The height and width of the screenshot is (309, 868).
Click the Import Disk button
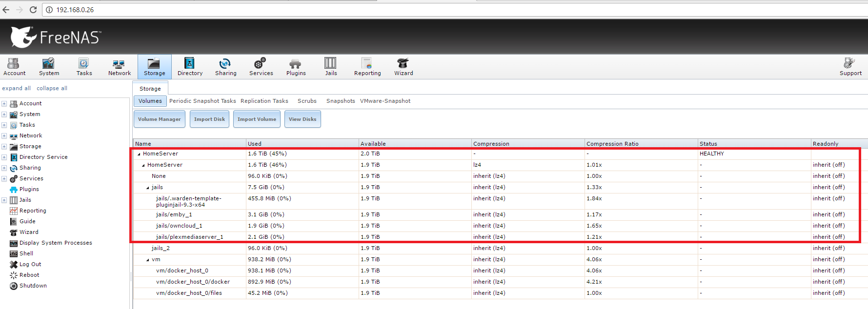tap(209, 119)
